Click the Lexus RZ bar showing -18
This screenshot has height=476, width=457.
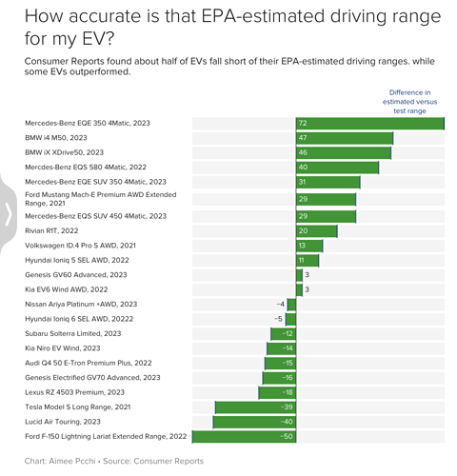[277, 392]
